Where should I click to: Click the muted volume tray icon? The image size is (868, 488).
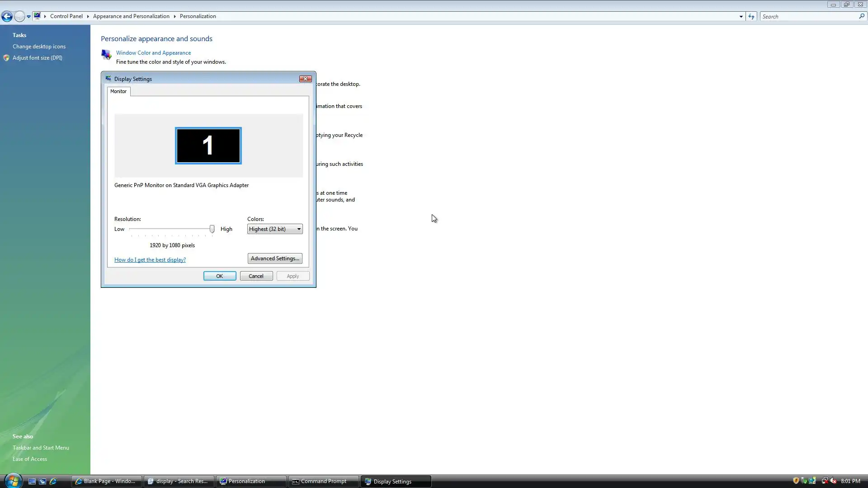click(833, 481)
